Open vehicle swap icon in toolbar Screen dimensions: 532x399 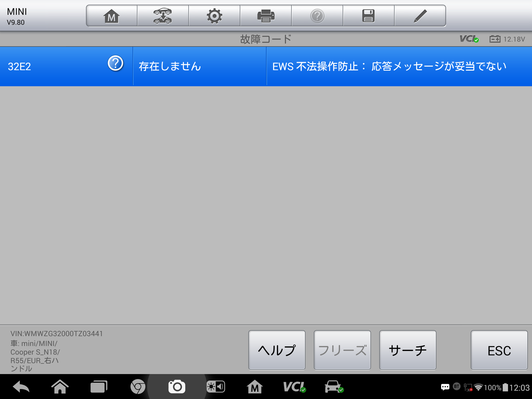point(163,16)
